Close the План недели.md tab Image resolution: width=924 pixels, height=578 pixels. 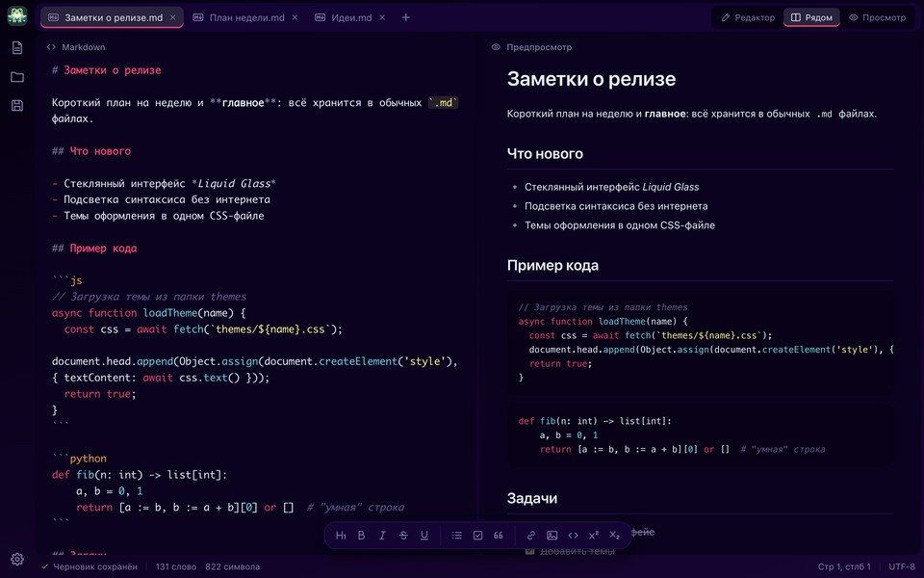click(x=295, y=17)
